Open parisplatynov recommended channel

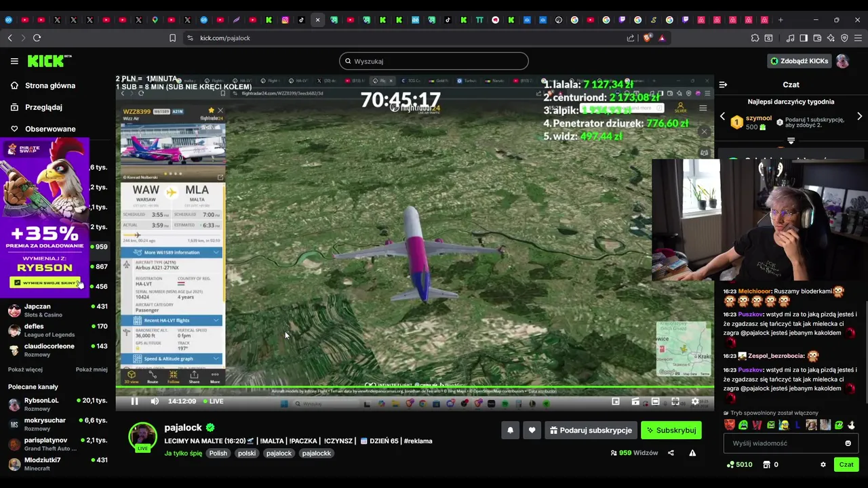tap(58, 444)
